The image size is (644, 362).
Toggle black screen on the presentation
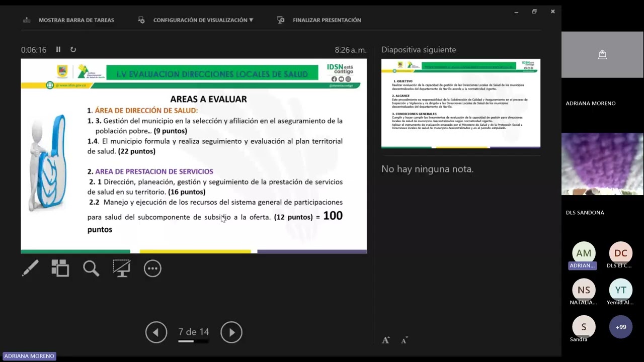click(121, 268)
